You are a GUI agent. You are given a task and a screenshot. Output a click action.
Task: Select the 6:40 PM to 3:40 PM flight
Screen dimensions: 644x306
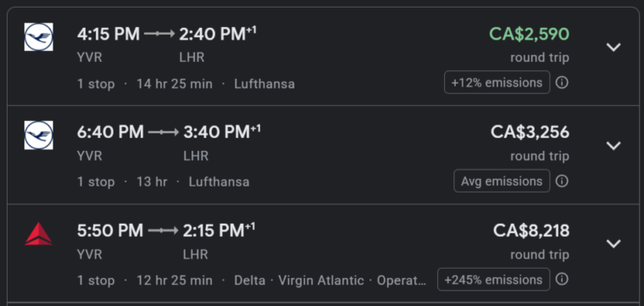tap(322, 155)
